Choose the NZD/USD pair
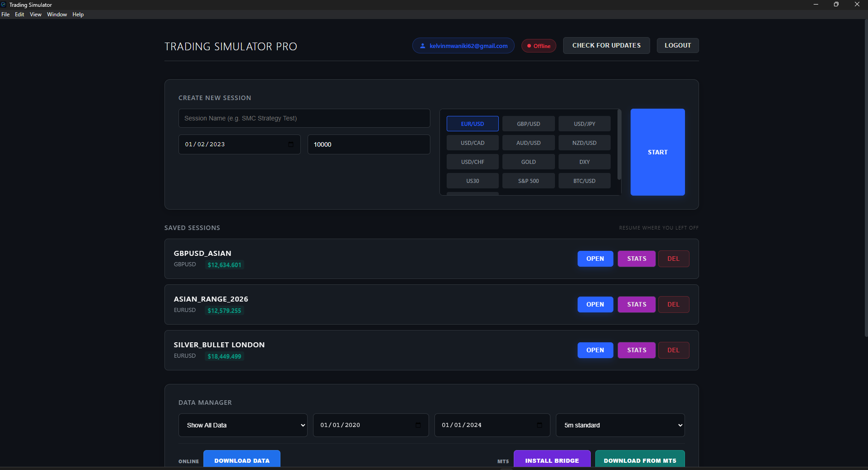The height and width of the screenshot is (470, 868). 584,143
